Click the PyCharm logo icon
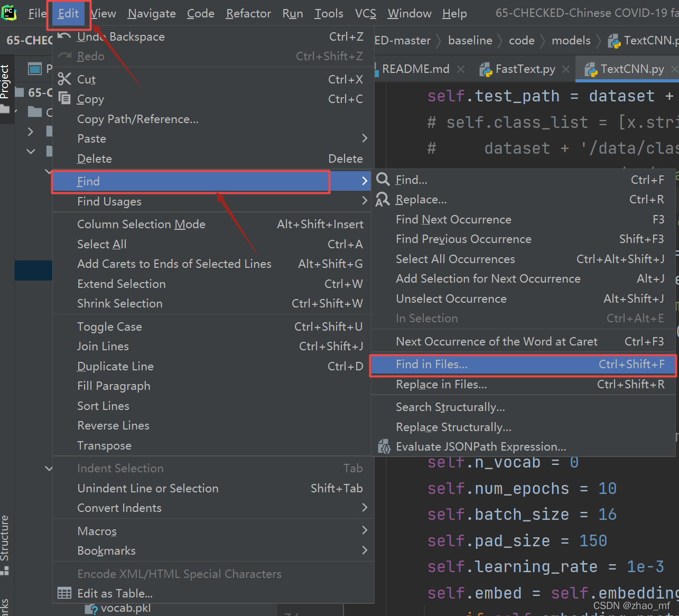 click(9, 13)
